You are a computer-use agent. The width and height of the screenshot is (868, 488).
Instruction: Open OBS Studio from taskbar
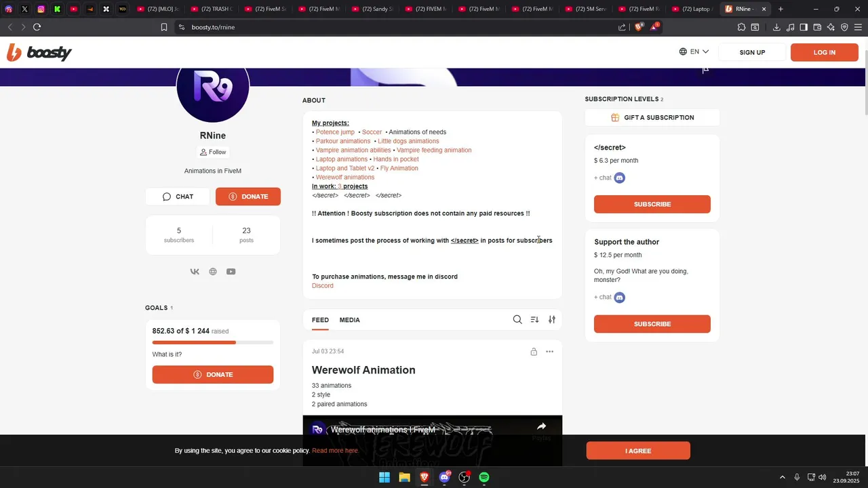tap(465, 477)
